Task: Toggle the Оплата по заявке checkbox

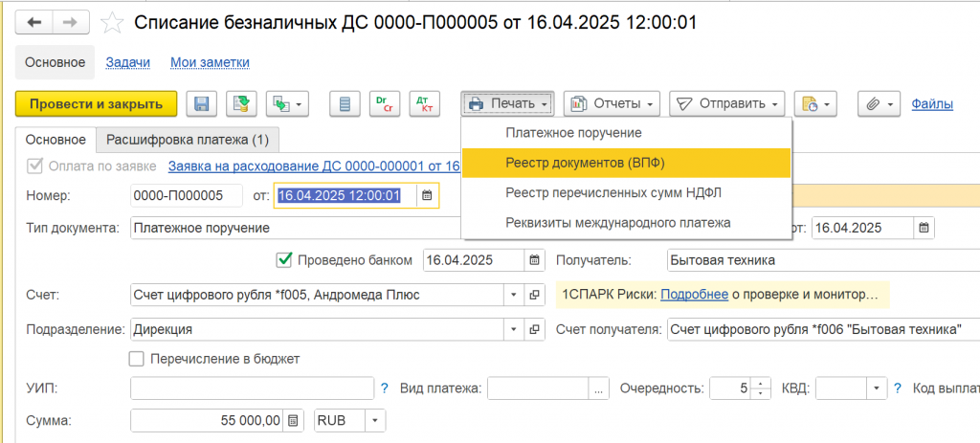Action: point(35,166)
